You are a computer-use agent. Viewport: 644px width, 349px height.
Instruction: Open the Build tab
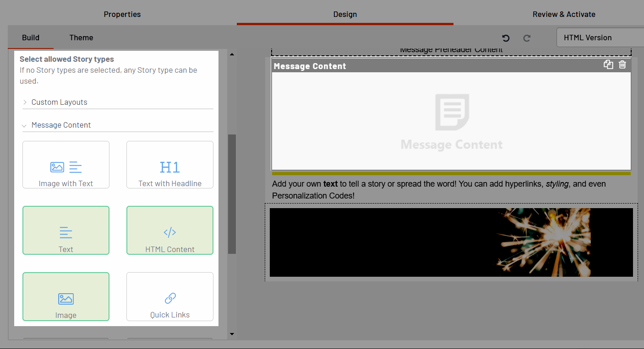(31, 38)
